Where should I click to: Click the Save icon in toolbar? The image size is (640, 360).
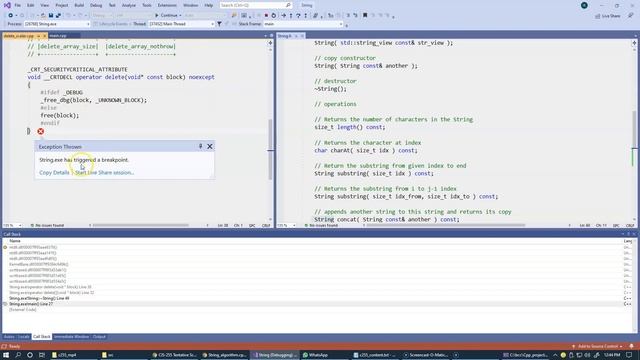(51, 16)
